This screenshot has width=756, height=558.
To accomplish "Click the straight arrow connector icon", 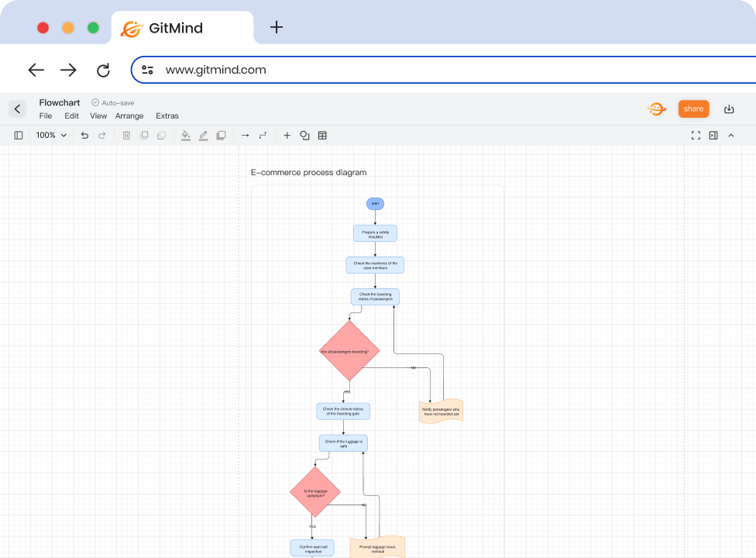I will coord(245,135).
